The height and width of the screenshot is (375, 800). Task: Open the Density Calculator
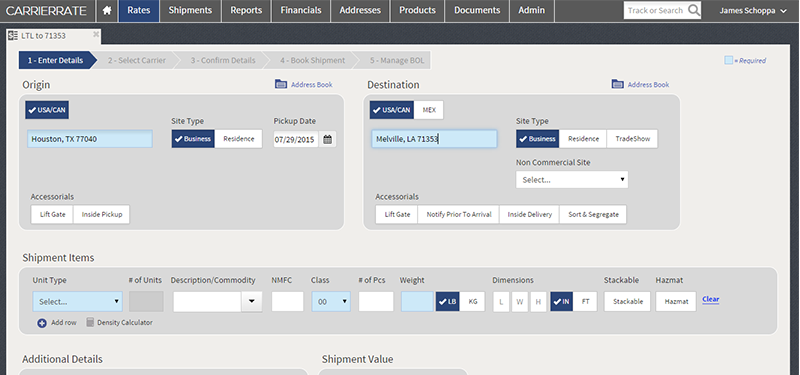119,322
